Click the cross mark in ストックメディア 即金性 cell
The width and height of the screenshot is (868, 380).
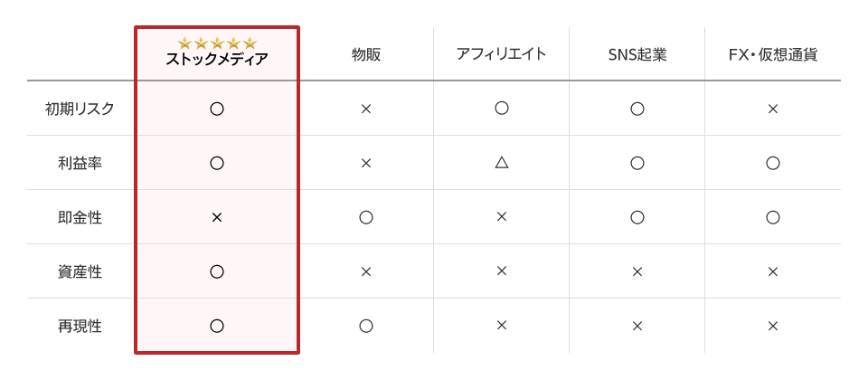pyautogui.click(x=217, y=217)
